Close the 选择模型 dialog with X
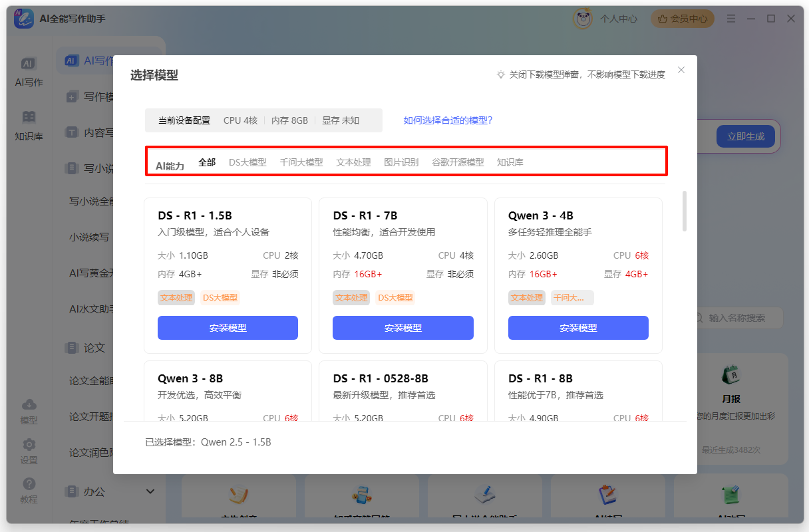809x532 pixels. point(681,70)
